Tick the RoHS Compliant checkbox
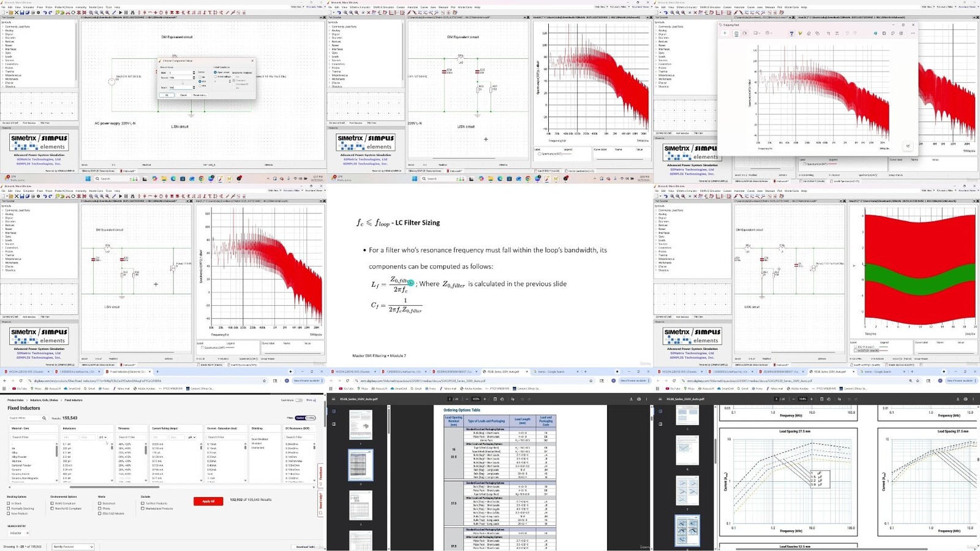This screenshot has height=551, width=980. click(x=52, y=503)
